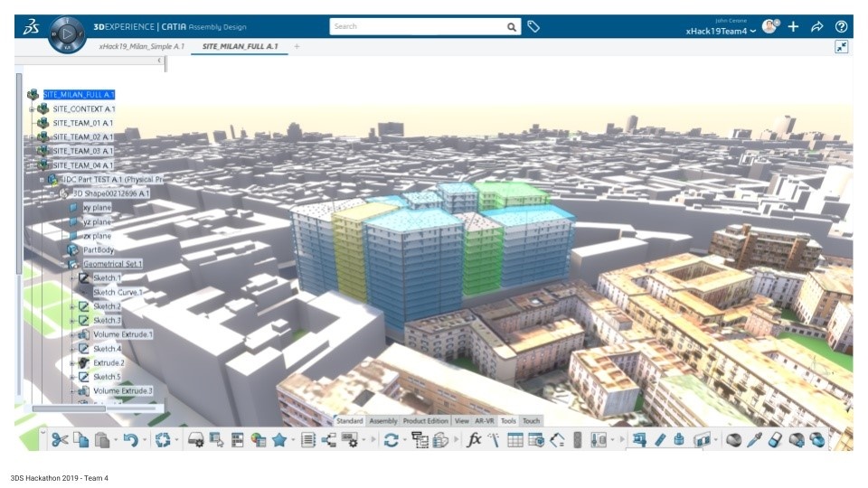Click the Copy icon in toolbar

click(81, 440)
